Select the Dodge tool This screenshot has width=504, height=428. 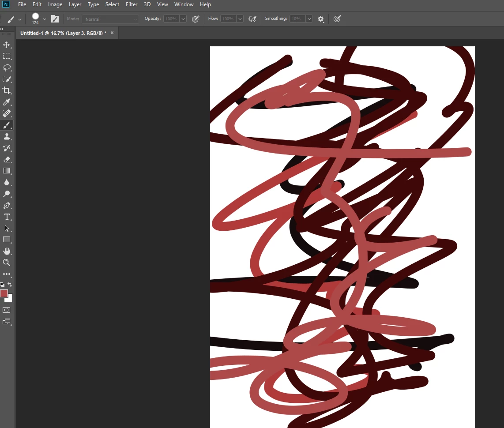pyautogui.click(x=7, y=194)
